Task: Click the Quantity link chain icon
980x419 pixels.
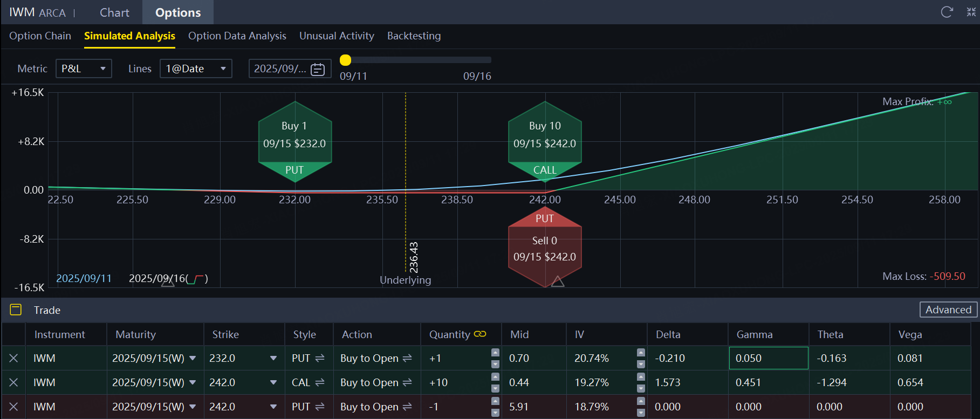Action: point(479,334)
